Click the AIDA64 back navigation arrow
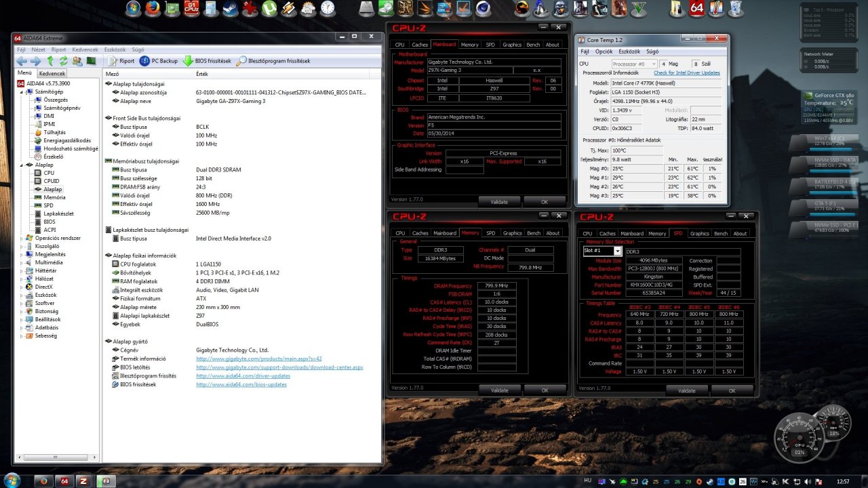Image resolution: width=868 pixels, height=488 pixels. click(22, 61)
